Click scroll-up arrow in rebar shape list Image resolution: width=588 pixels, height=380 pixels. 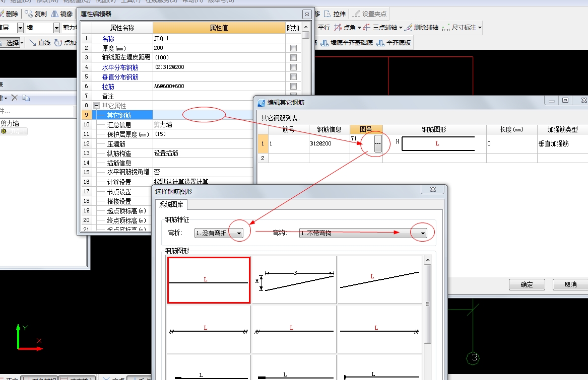click(427, 260)
